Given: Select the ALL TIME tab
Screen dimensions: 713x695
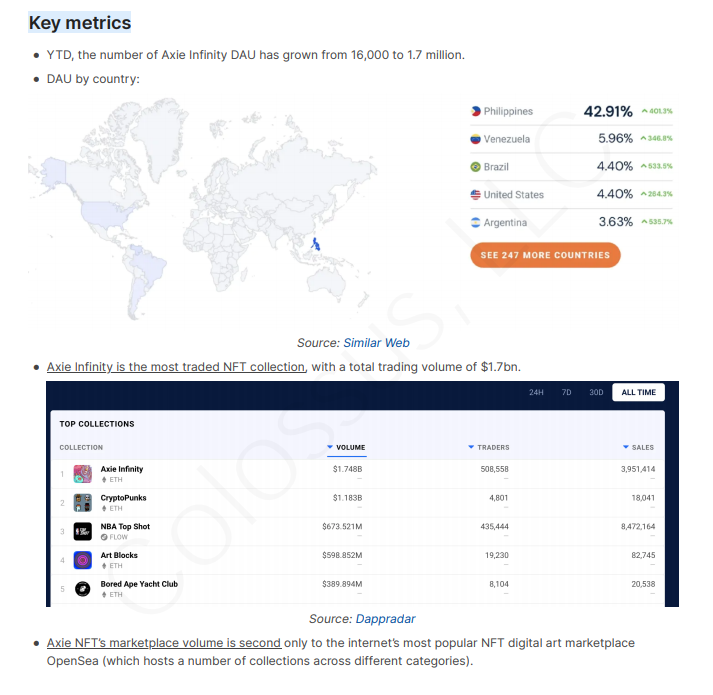Looking at the screenshot, I should (x=638, y=392).
